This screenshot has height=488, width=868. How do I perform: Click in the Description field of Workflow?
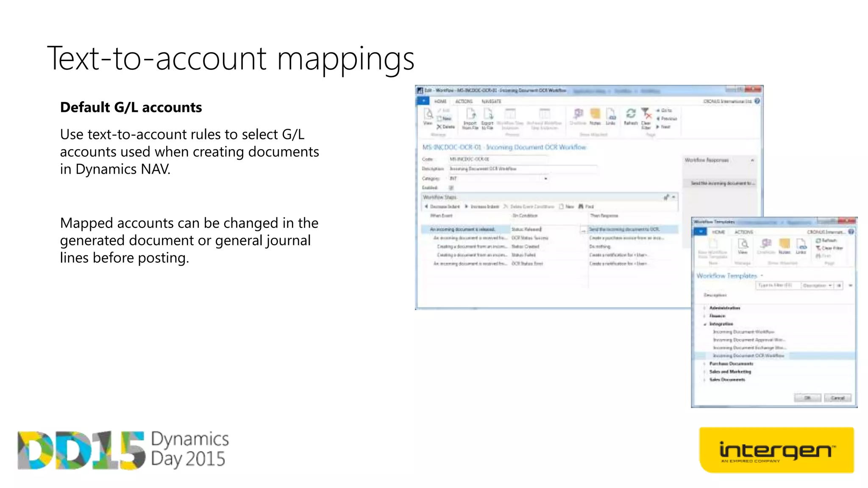click(x=522, y=169)
